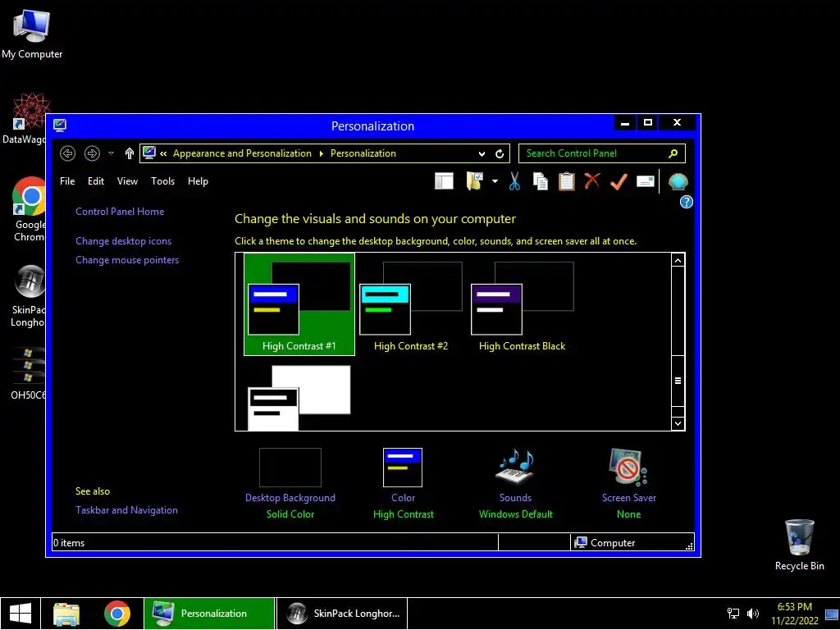
Task: Click the theme list scroll down arrow
Action: (678, 424)
